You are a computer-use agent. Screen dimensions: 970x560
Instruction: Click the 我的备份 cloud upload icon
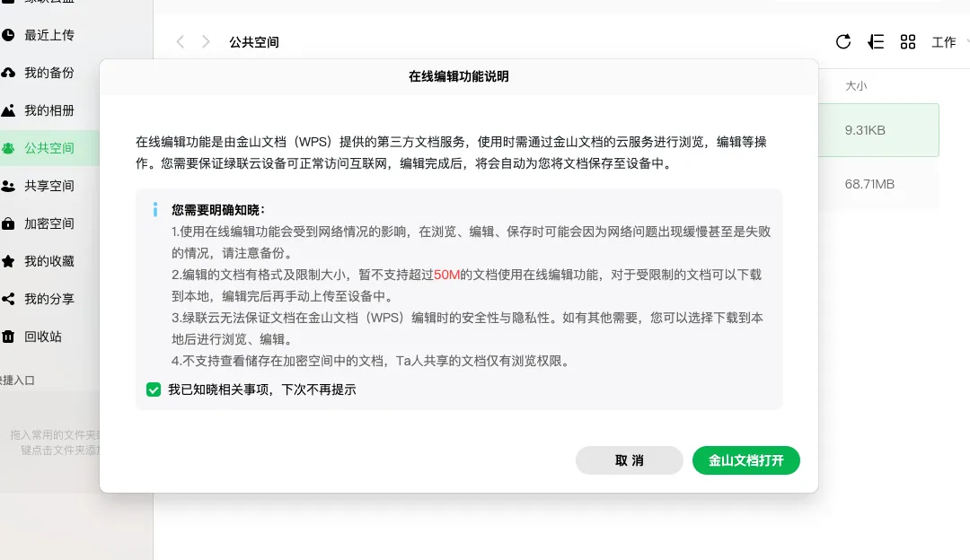coord(8,73)
